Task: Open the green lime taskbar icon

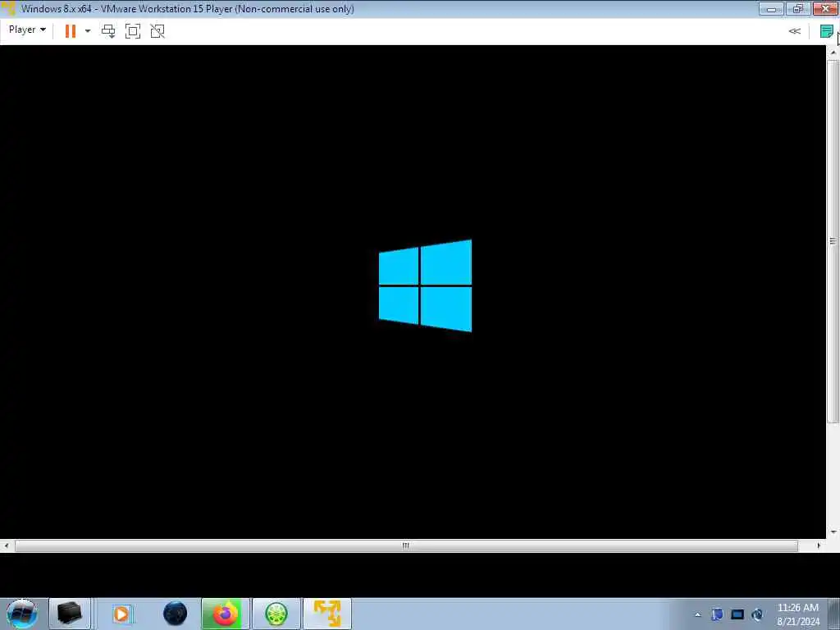Action: [276, 614]
